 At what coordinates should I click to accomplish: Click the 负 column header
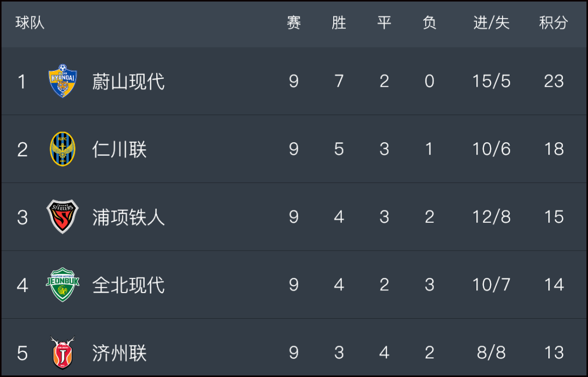(x=430, y=23)
